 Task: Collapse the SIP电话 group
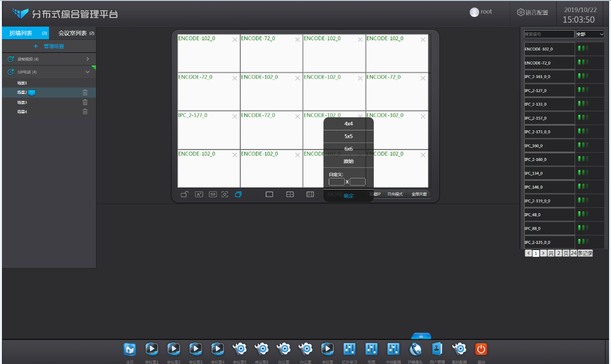pyautogui.click(x=88, y=72)
